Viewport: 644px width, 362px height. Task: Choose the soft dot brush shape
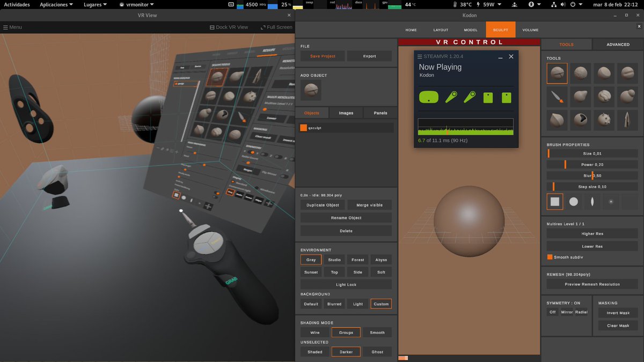(611, 202)
